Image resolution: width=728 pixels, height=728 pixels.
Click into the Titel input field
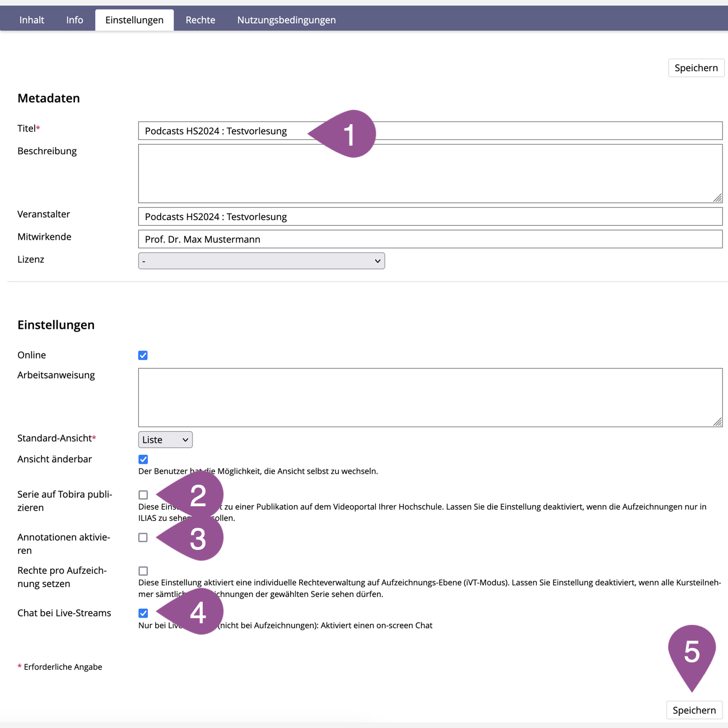[224, 131]
